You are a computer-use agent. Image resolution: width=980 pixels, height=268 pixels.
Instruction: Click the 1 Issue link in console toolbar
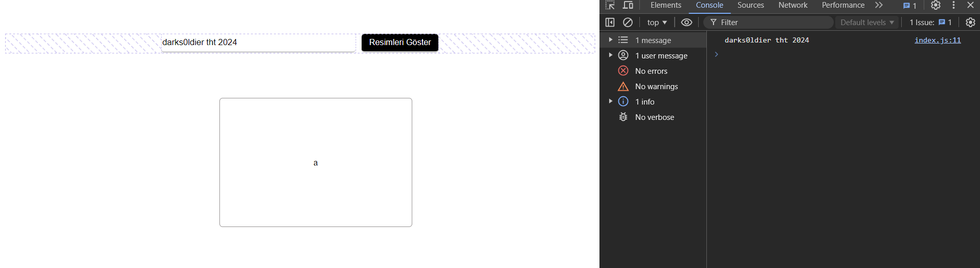point(930,22)
